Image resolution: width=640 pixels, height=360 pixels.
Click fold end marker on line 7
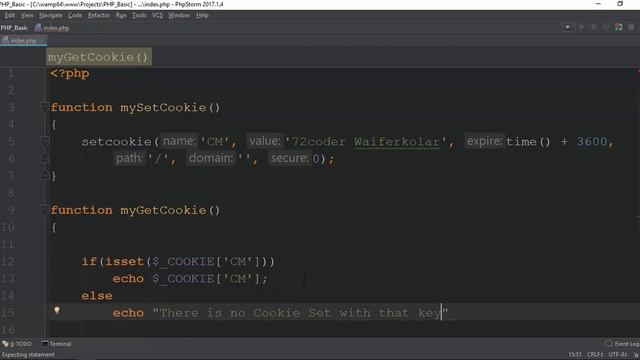point(44,176)
